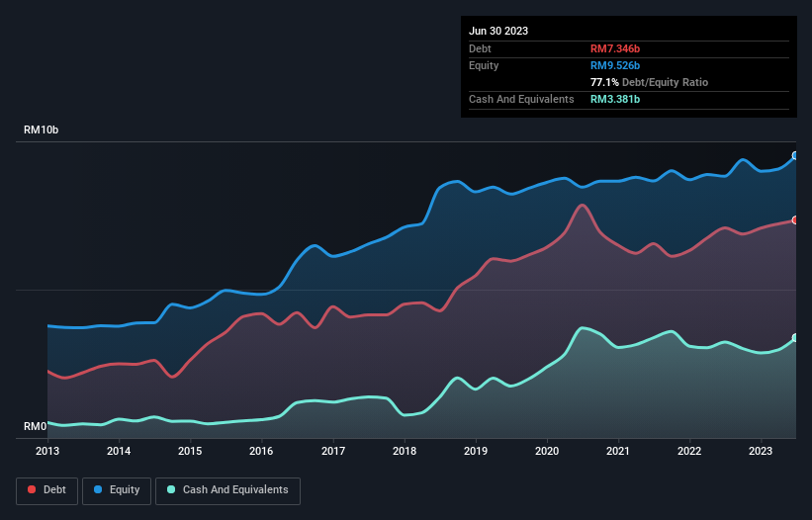Toggle the Equity series legend button
The height and width of the screenshot is (520, 812).
[x=117, y=490]
